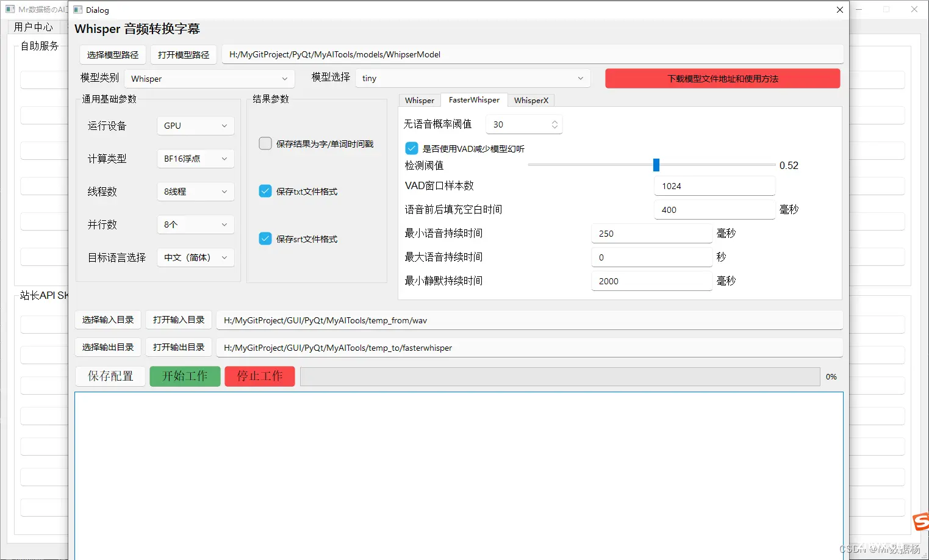Click 选择模型路径 button
The image size is (929, 560).
point(113,54)
